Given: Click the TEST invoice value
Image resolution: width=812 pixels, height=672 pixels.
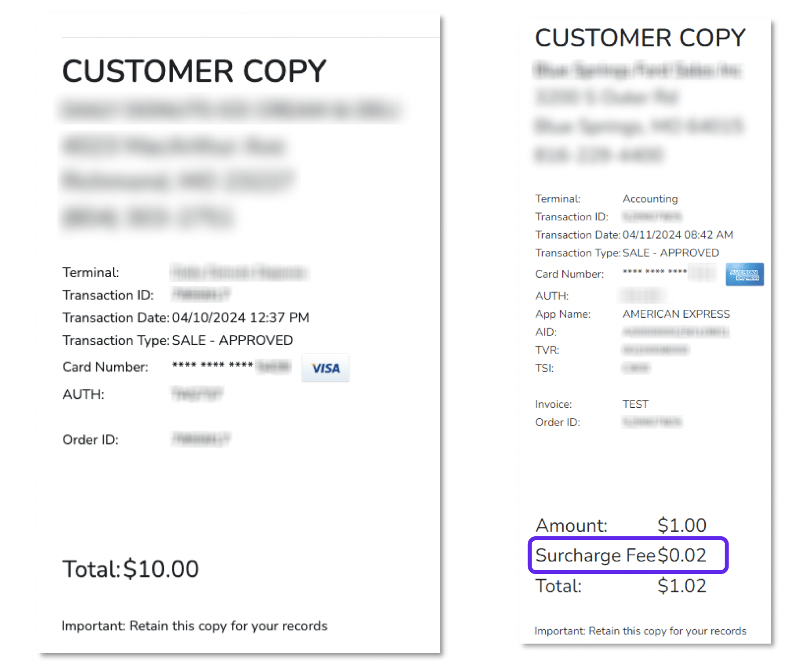Looking at the screenshot, I should [636, 404].
